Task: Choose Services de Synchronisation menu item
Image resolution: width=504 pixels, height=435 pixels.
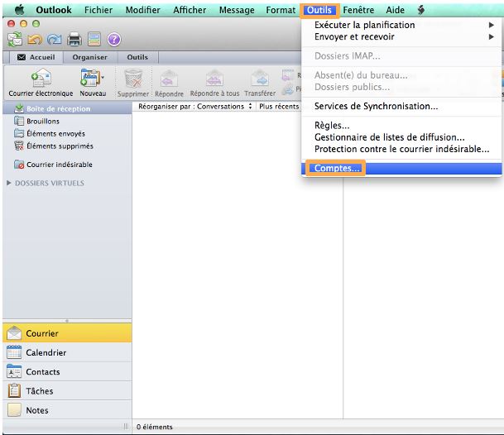Action: point(401,106)
